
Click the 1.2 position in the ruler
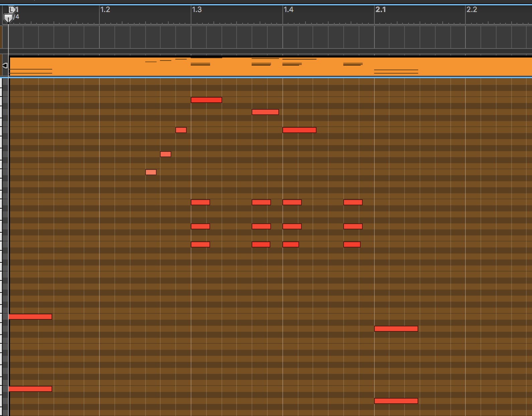tap(105, 10)
